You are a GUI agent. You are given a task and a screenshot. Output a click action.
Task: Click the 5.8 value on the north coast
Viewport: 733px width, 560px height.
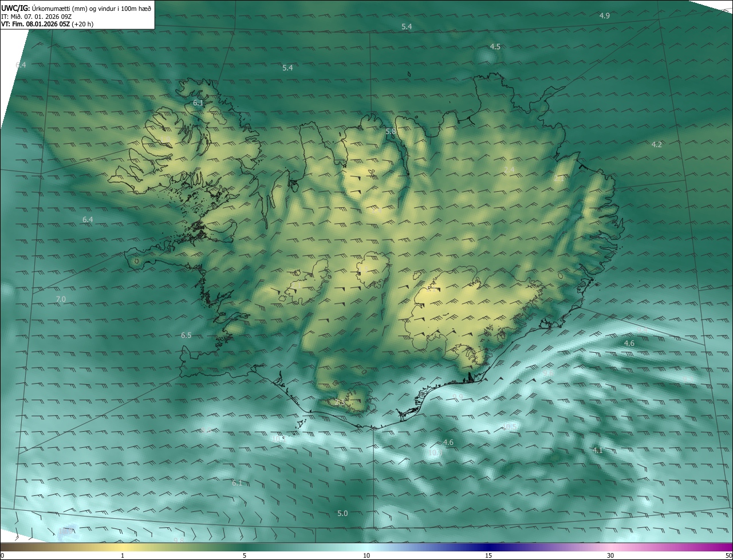pyautogui.click(x=391, y=132)
